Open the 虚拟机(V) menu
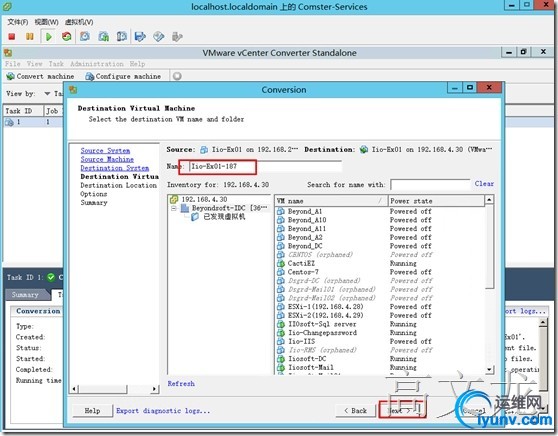 (79, 22)
